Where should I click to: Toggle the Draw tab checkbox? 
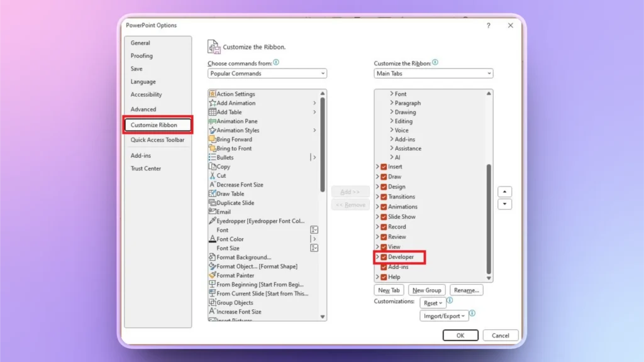383,177
